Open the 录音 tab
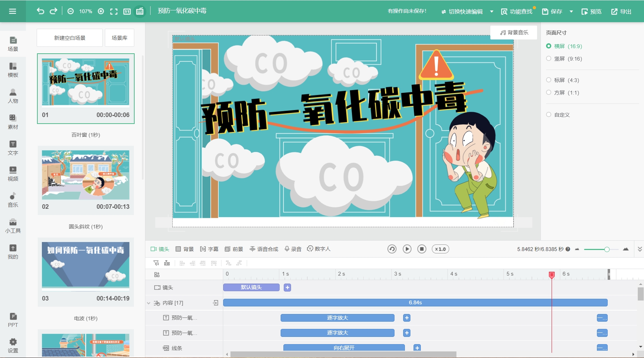Image resolution: width=644 pixels, height=358 pixels. pyautogui.click(x=293, y=249)
